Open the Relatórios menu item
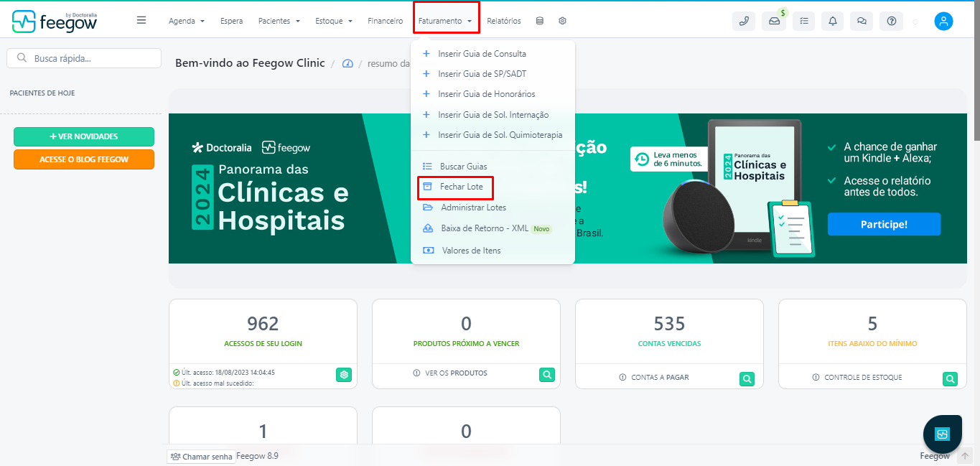 click(x=504, y=21)
